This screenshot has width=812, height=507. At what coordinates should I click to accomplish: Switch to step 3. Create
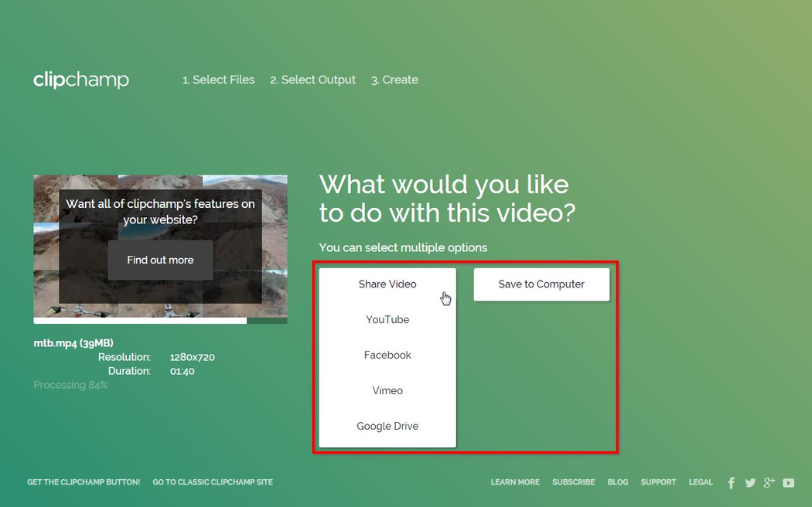394,80
